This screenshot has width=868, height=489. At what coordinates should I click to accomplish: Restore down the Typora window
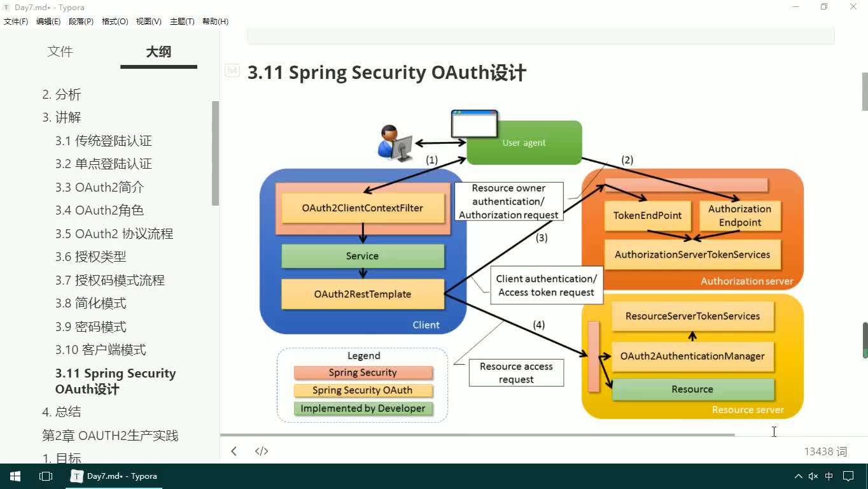point(824,7)
